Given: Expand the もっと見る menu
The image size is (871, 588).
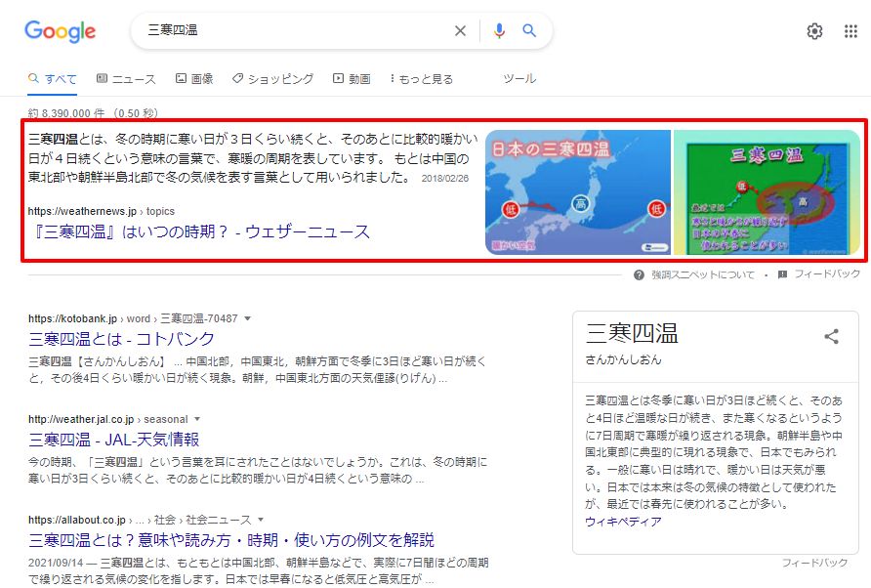Looking at the screenshot, I should (422, 79).
